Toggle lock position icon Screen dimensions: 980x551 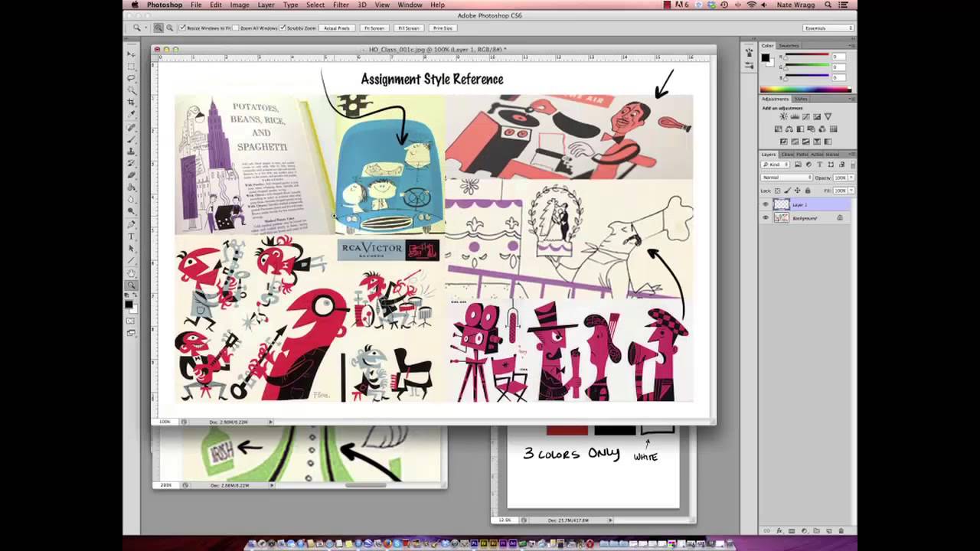(x=797, y=191)
